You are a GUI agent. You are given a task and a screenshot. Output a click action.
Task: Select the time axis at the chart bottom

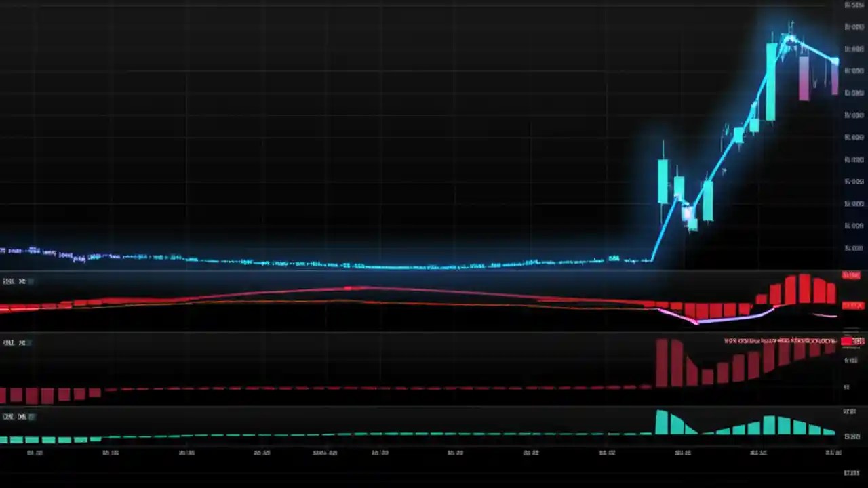(x=434, y=453)
